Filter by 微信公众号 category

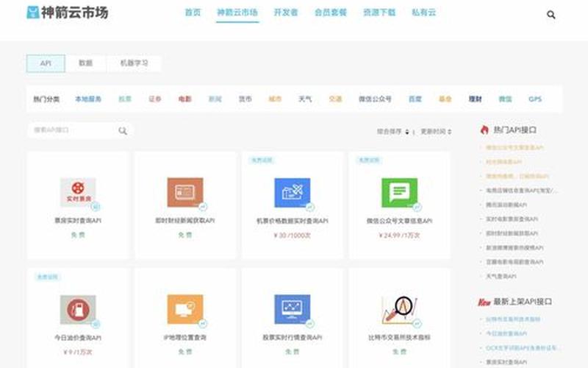375,99
